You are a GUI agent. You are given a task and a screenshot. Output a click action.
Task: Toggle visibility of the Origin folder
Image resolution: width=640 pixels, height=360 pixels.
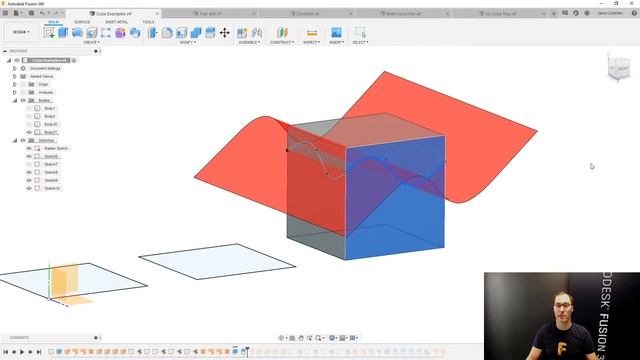click(23, 84)
